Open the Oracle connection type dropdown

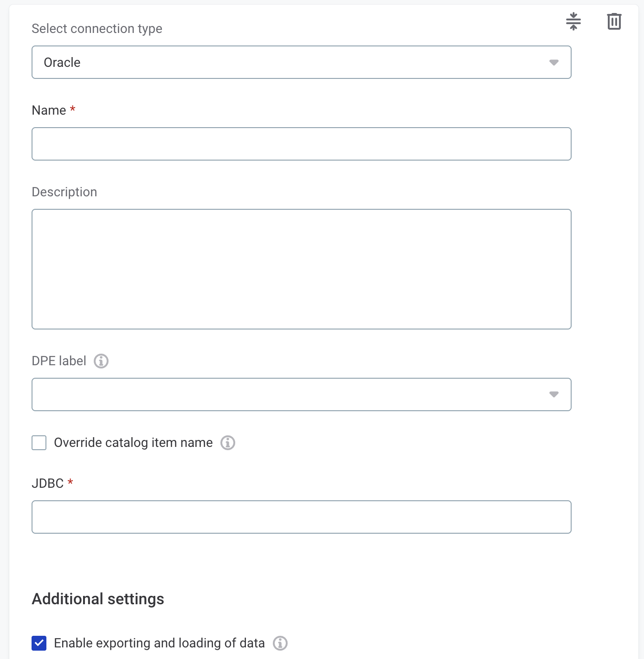[x=301, y=62]
